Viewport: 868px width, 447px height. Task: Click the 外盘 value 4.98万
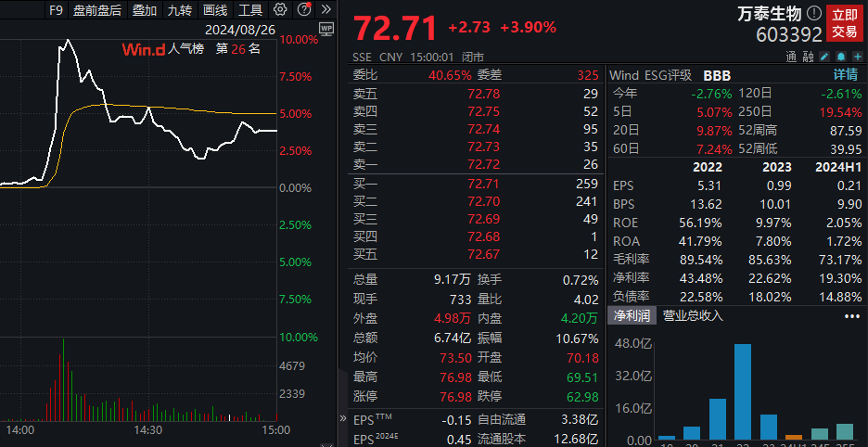click(453, 318)
